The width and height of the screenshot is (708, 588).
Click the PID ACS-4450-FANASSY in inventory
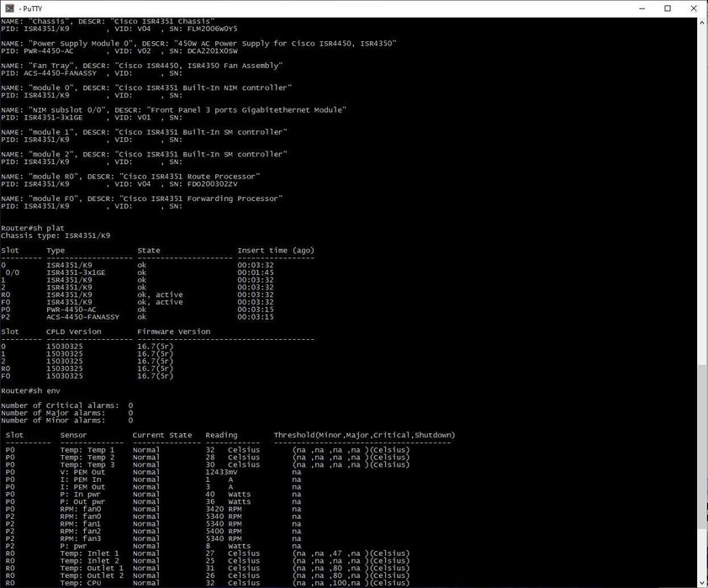tap(60, 72)
